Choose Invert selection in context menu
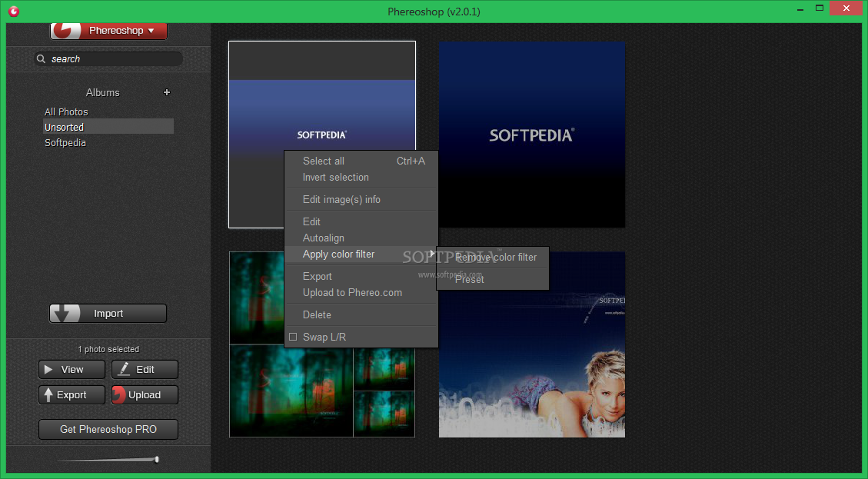This screenshot has height=479, width=868. pyautogui.click(x=361, y=177)
